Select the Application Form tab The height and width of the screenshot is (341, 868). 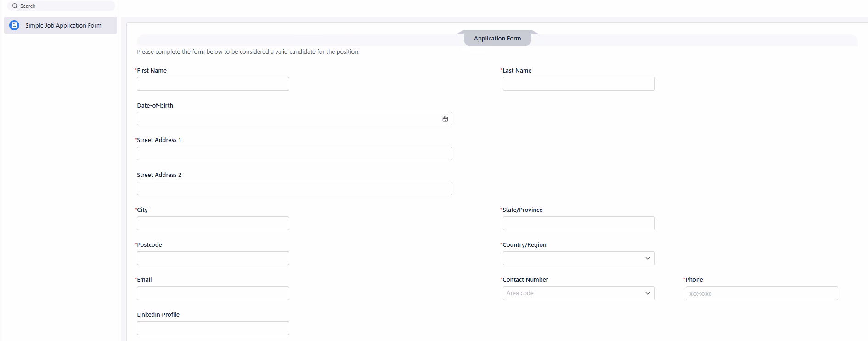coord(497,39)
